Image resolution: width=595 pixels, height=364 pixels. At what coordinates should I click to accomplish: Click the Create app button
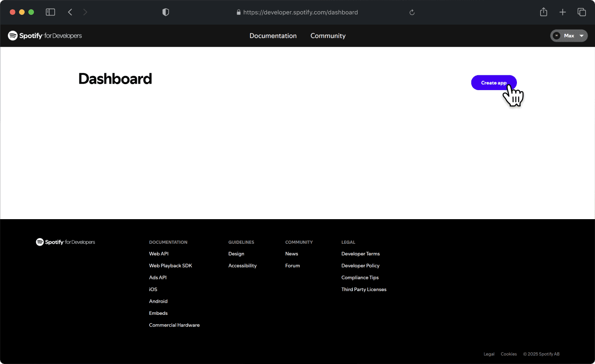coord(494,83)
